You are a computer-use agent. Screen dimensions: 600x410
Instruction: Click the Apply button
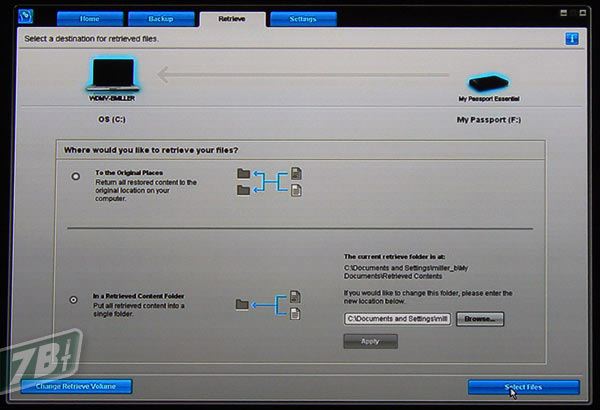click(370, 341)
